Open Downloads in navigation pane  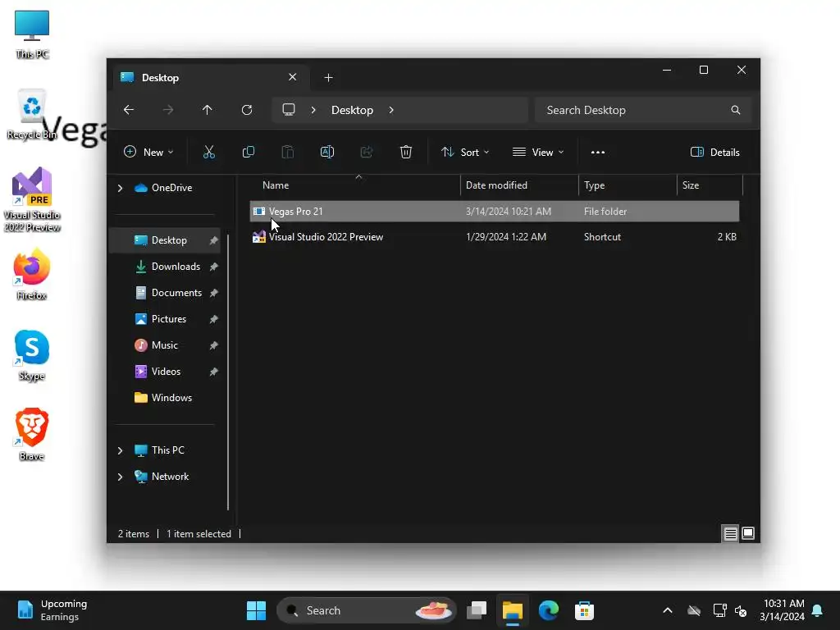[x=176, y=267]
